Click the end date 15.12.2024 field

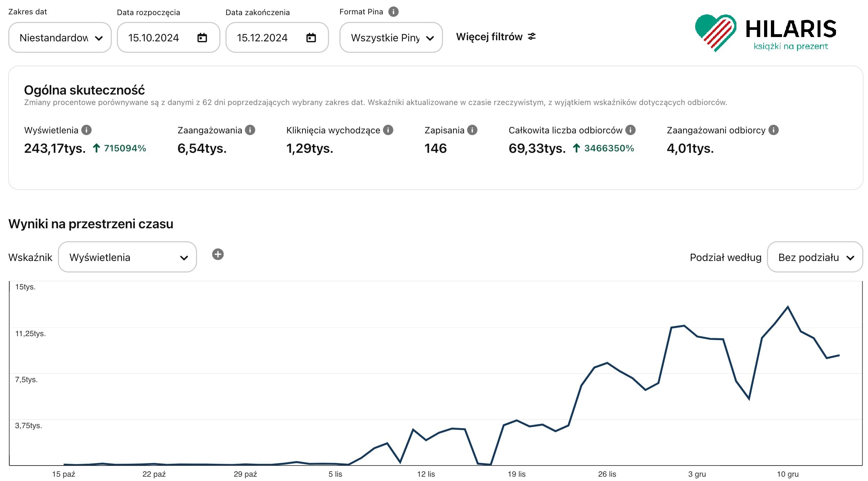262,38
